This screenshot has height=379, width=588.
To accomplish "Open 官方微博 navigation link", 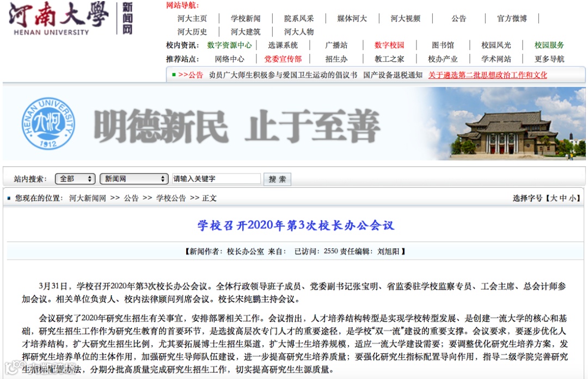I will [511, 18].
